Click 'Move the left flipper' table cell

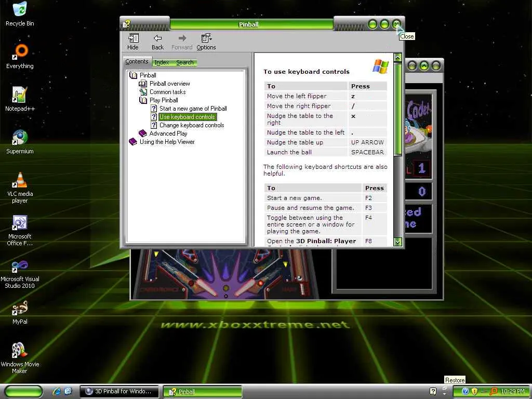306,96
